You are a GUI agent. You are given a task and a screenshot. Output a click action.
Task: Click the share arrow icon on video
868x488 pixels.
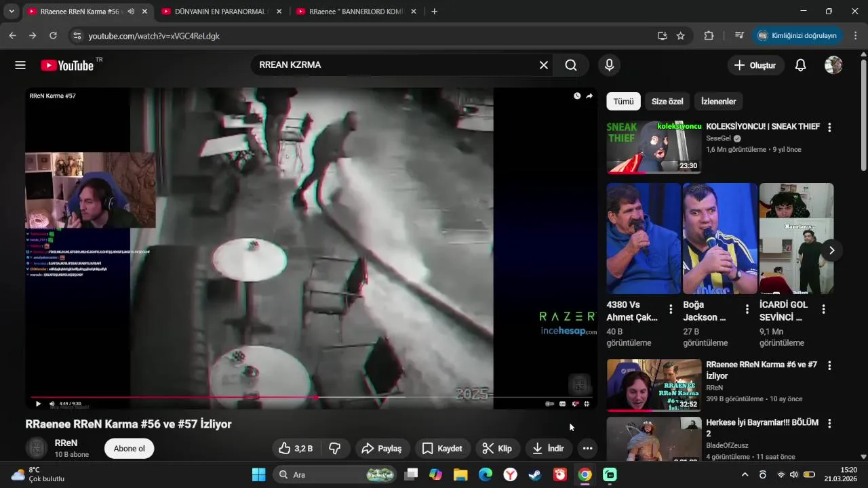[589, 96]
